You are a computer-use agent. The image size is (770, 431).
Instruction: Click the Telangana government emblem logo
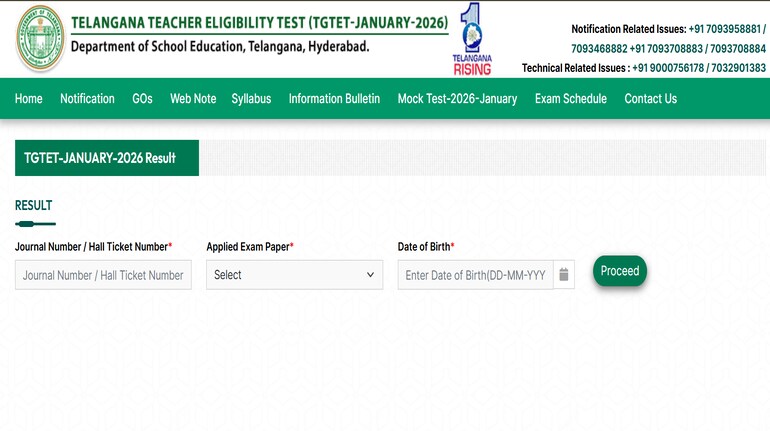pyautogui.click(x=40, y=39)
